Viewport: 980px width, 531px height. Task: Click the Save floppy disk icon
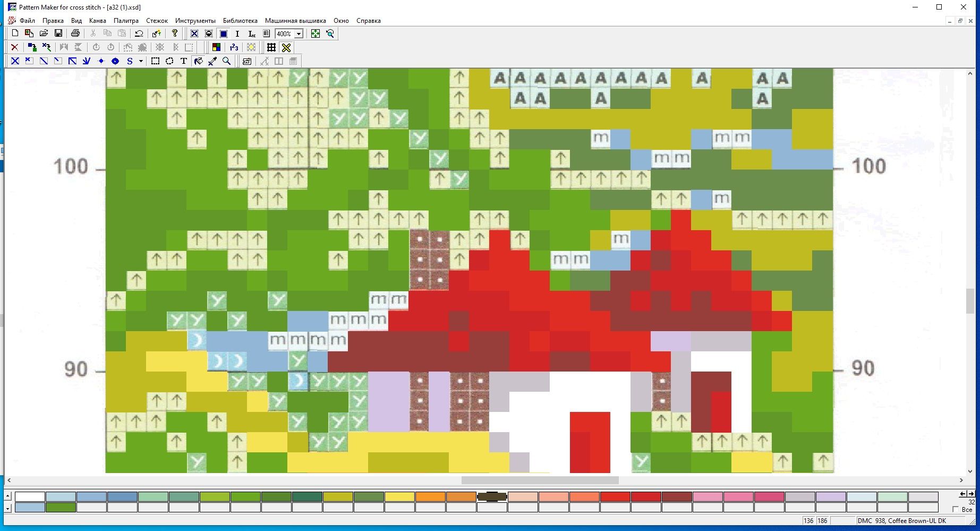coord(58,33)
